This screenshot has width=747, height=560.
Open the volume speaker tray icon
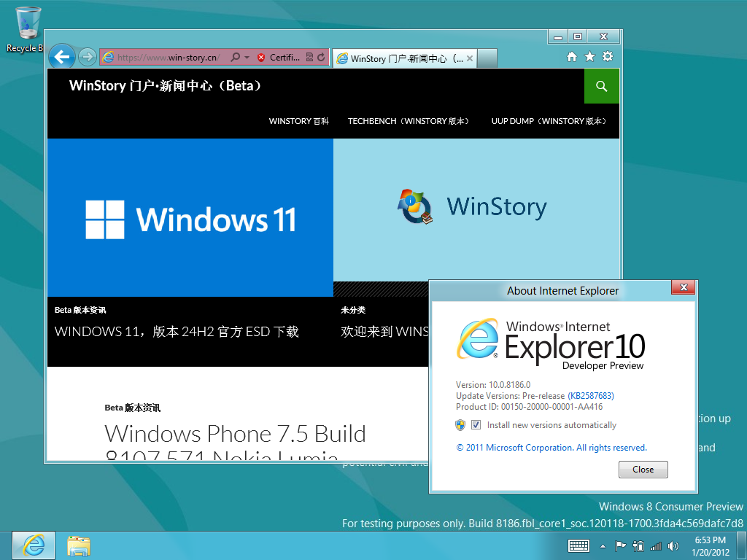click(673, 546)
